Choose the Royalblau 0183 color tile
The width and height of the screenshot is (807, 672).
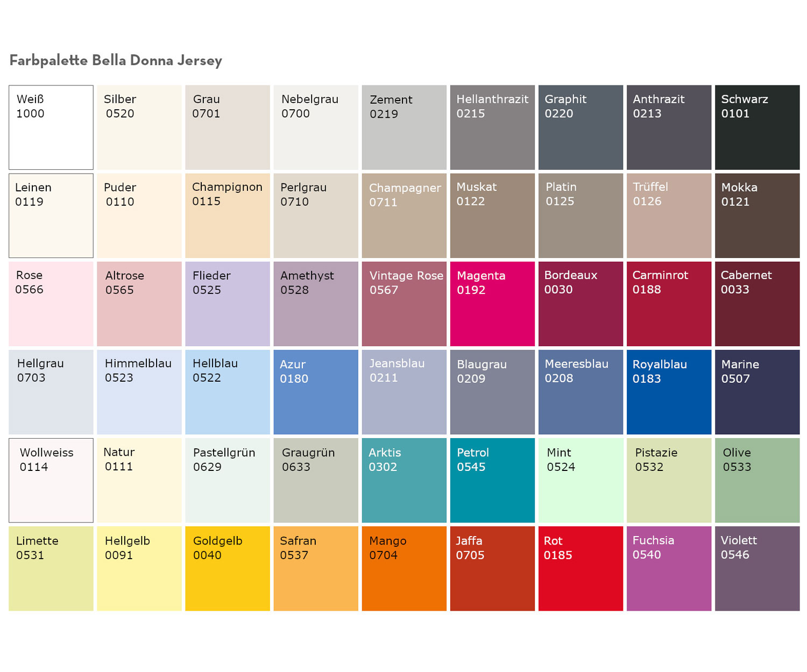669,392
